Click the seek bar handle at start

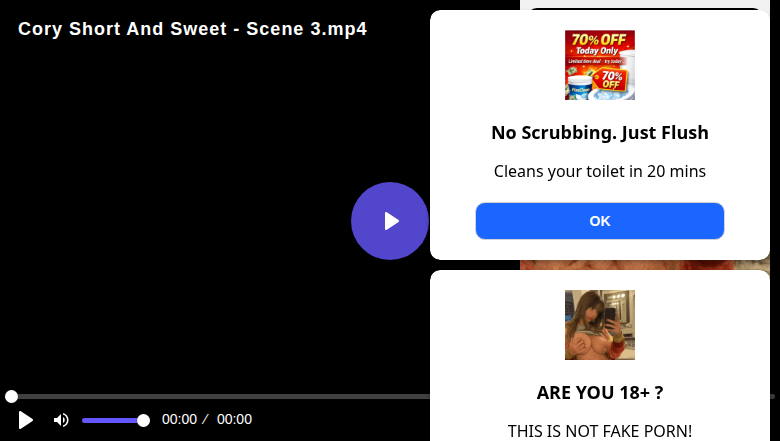(x=11, y=396)
